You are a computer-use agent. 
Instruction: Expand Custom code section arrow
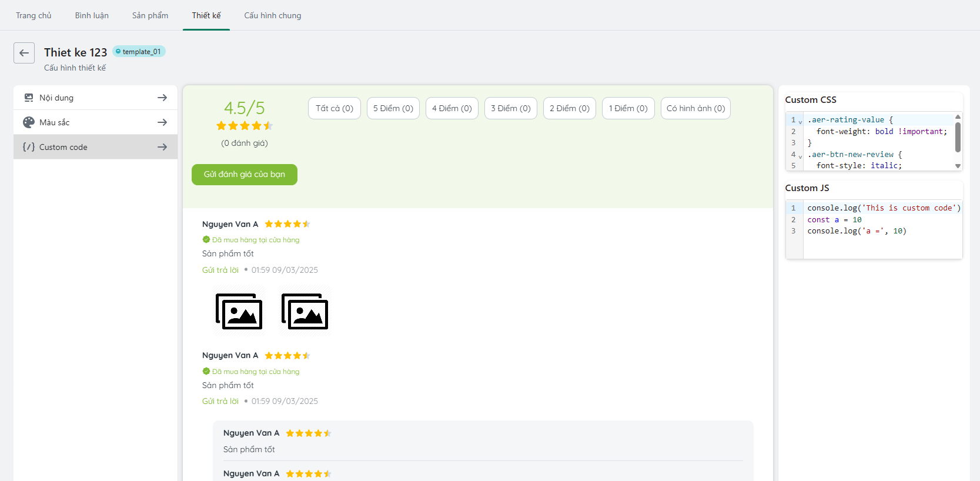click(x=162, y=147)
